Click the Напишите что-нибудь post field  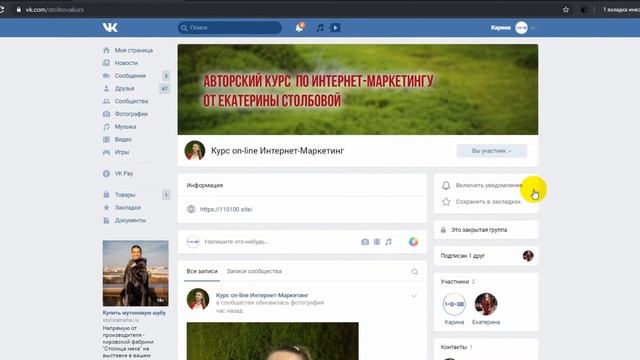point(237,242)
